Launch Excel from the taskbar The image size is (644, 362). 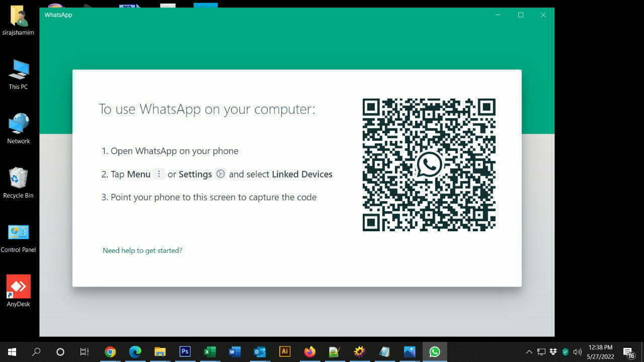click(210, 352)
